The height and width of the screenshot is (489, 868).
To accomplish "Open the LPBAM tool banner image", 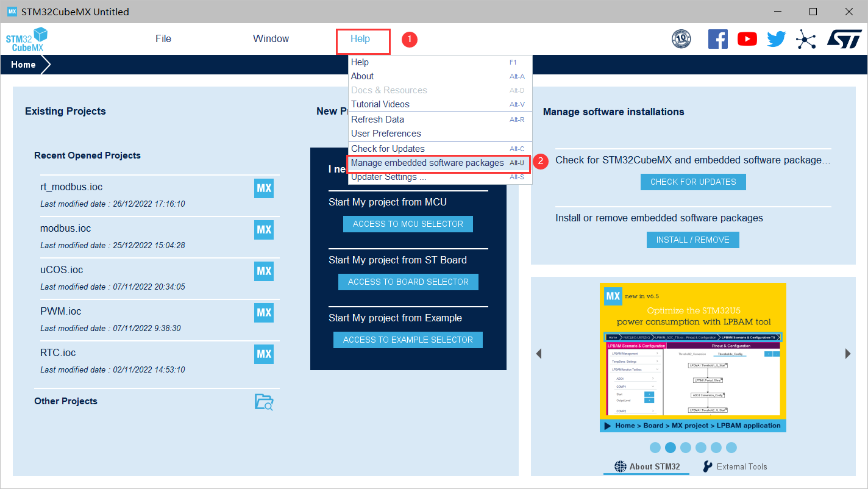I will point(693,357).
